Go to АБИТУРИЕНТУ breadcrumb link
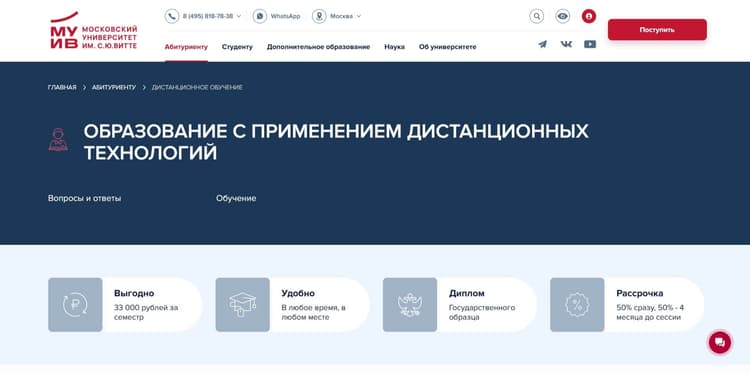Screen dimensions: 750x373 [114, 88]
